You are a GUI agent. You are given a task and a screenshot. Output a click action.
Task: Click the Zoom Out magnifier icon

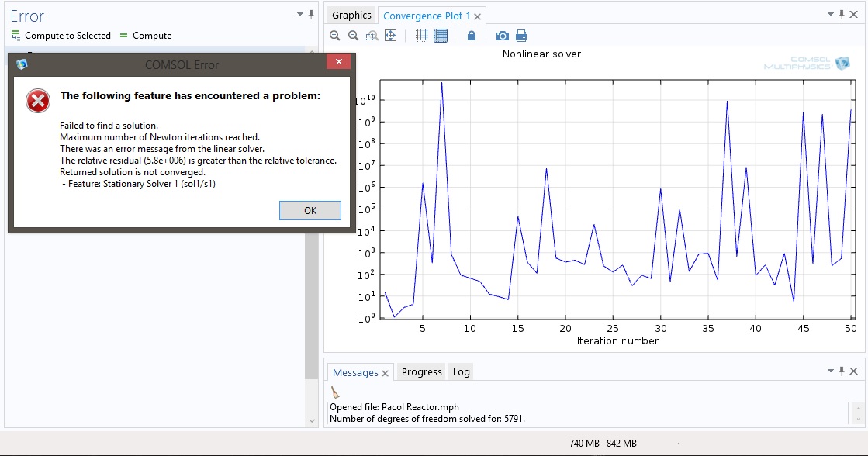point(353,36)
